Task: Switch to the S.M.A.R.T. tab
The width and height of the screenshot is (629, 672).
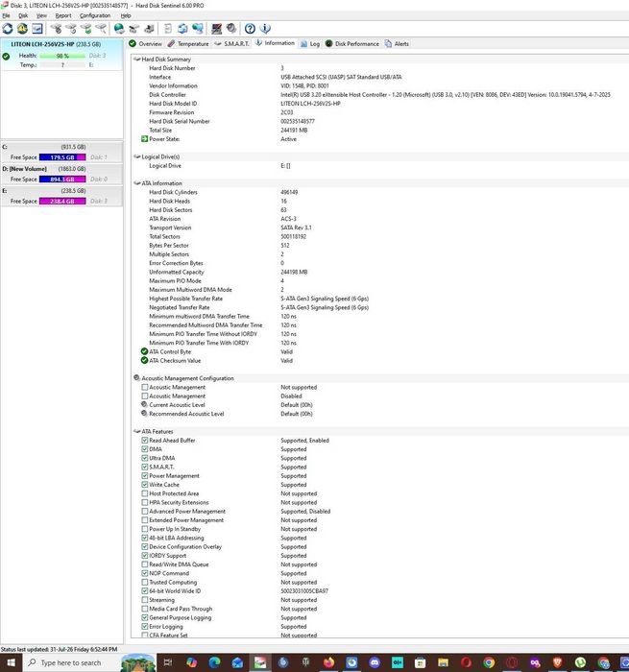Action: click(x=231, y=44)
